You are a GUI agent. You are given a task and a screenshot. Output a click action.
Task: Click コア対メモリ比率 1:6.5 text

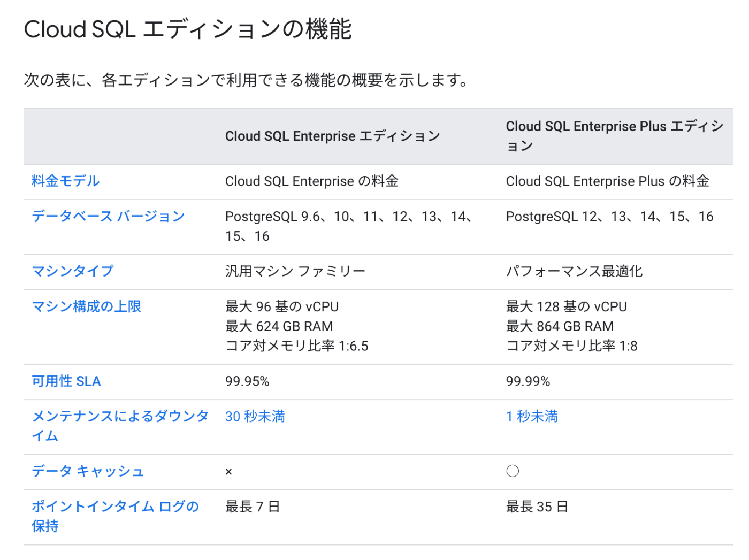pyautogui.click(x=297, y=346)
